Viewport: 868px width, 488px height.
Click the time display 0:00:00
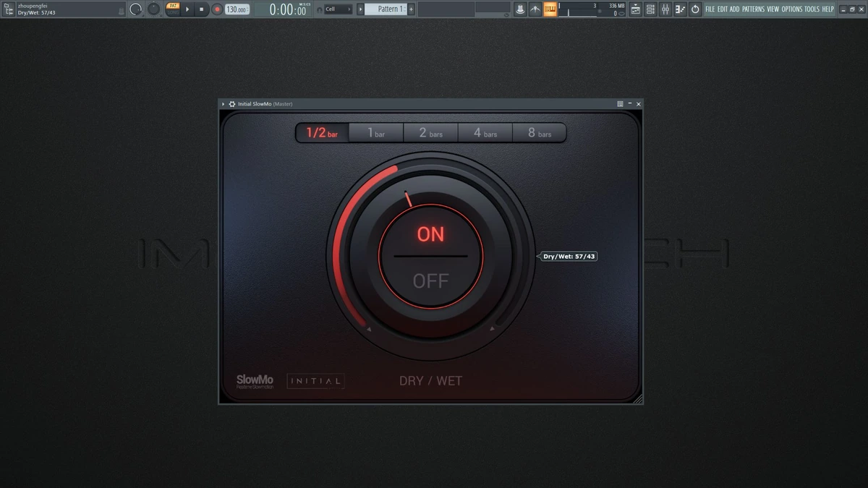pyautogui.click(x=289, y=9)
